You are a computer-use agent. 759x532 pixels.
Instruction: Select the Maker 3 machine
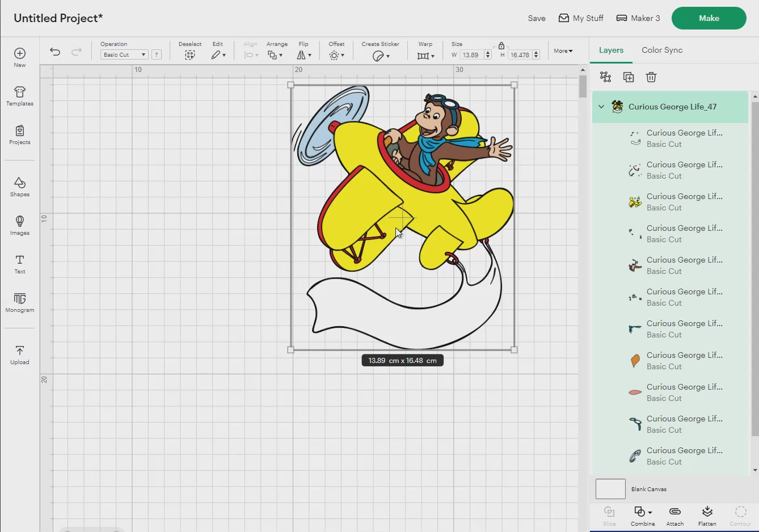638,18
